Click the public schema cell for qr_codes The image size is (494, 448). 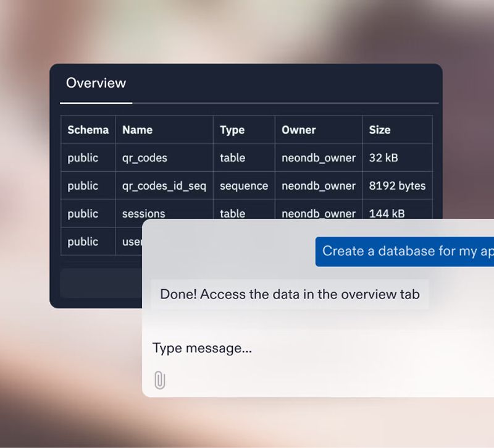click(83, 158)
